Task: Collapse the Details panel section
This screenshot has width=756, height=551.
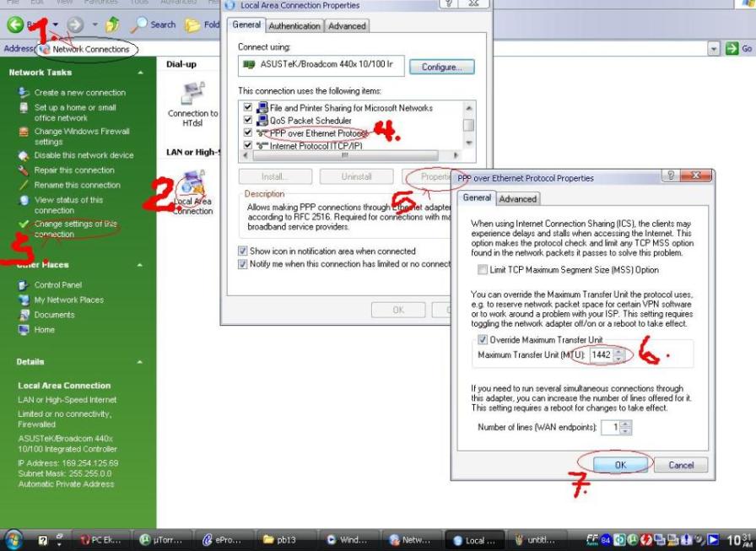Action: (x=140, y=362)
